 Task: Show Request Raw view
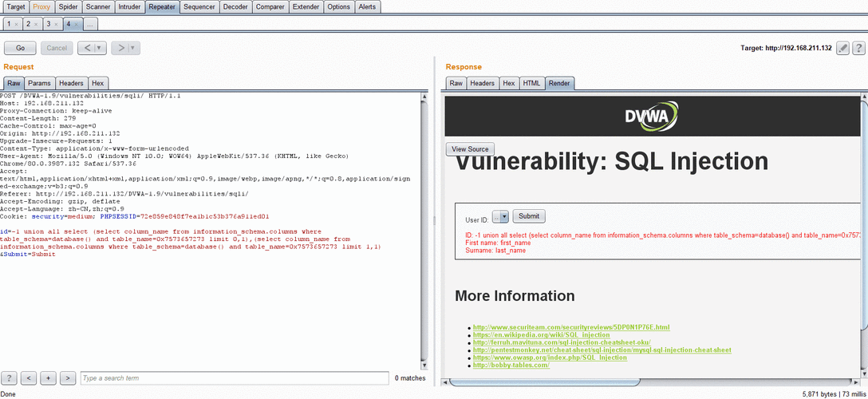coord(14,83)
